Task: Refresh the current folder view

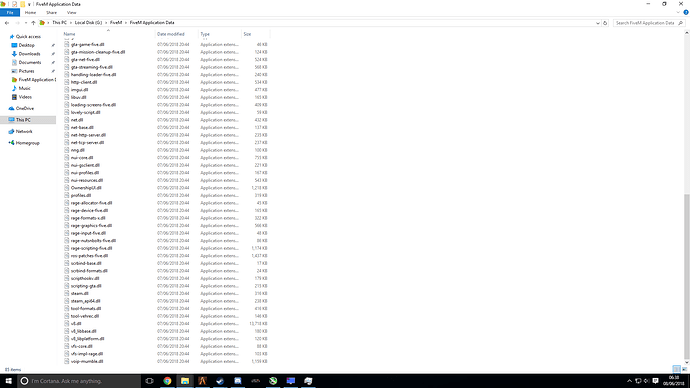Action: [x=605, y=23]
